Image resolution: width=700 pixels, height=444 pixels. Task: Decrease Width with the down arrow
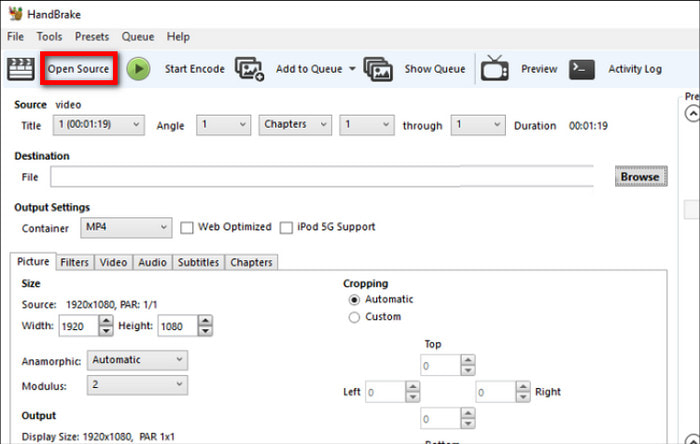pos(106,331)
